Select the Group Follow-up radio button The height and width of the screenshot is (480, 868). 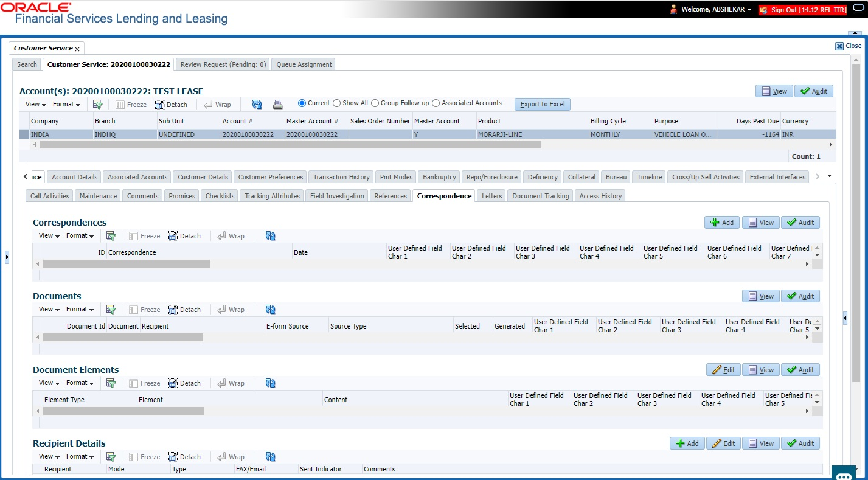pyautogui.click(x=375, y=103)
